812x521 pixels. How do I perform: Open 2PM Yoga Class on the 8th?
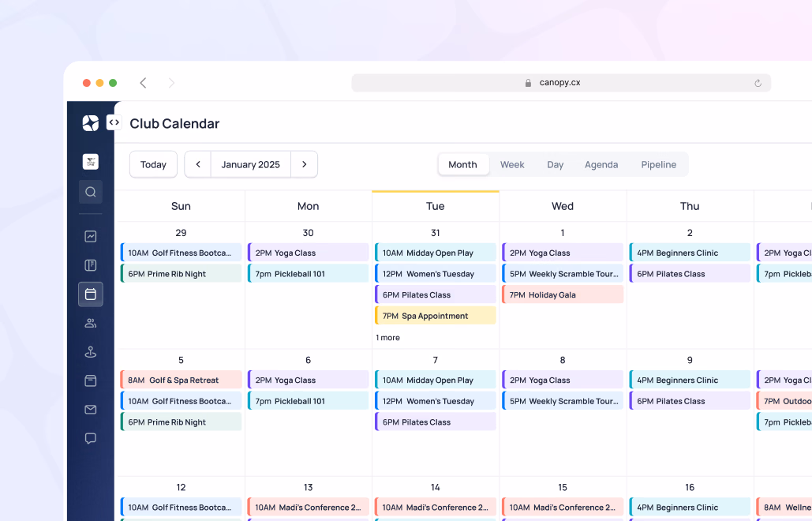tap(563, 380)
